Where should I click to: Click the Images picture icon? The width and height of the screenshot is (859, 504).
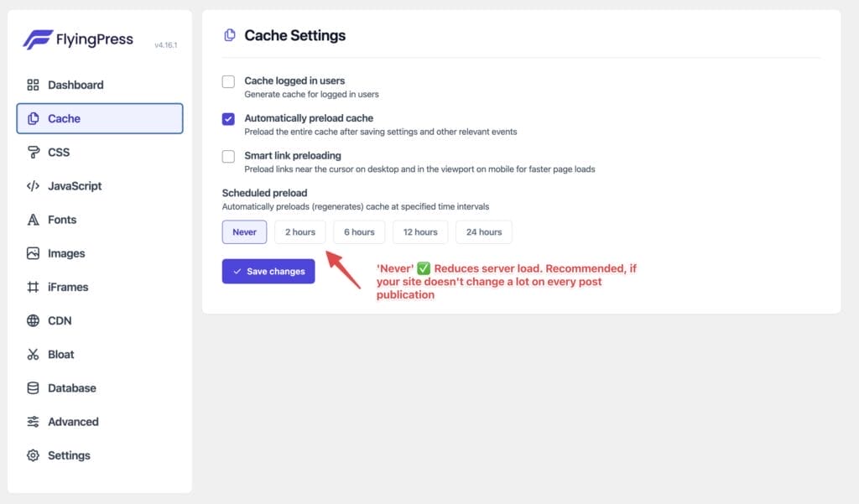[x=34, y=253]
